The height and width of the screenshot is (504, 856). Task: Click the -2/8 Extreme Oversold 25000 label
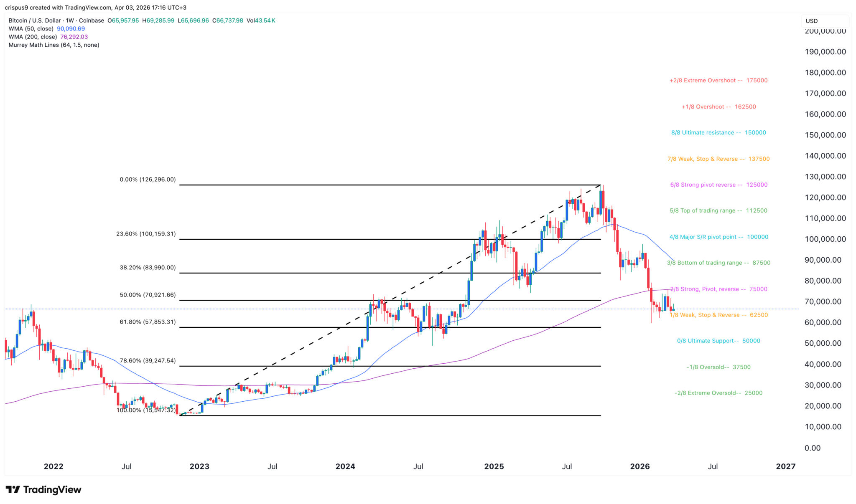[x=718, y=393]
